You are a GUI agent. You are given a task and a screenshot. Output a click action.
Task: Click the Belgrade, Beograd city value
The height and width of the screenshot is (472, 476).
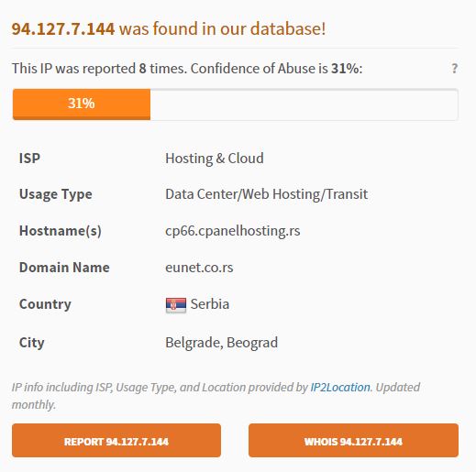pyautogui.click(x=222, y=343)
